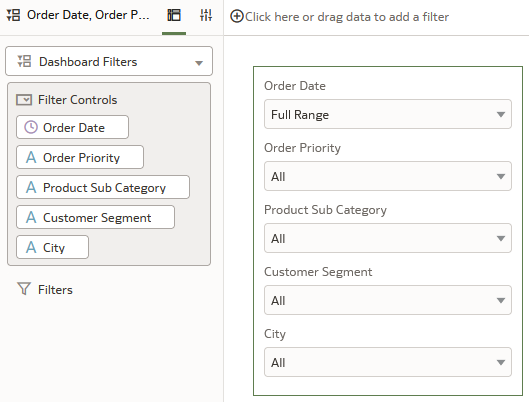The height and width of the screenshot is (402, 529).
Task: Click the clock icon on Order Date pill
Action: (31, 127)
